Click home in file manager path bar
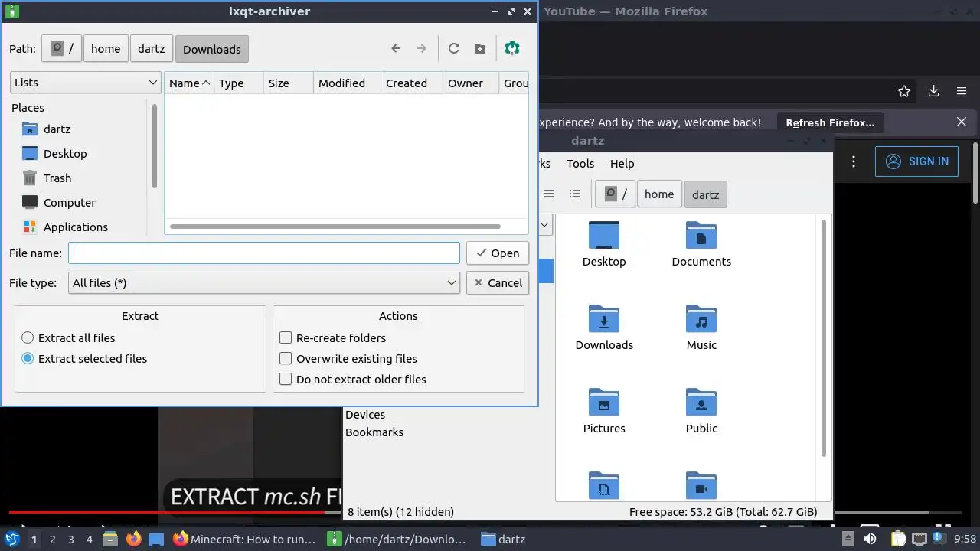Viewport: 980px width, 551px height. tap(659, 194)
